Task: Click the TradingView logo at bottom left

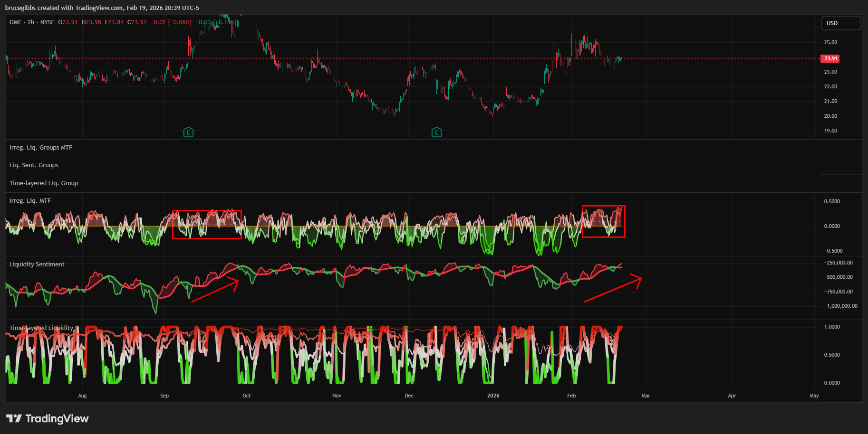Action: [48, 418]
